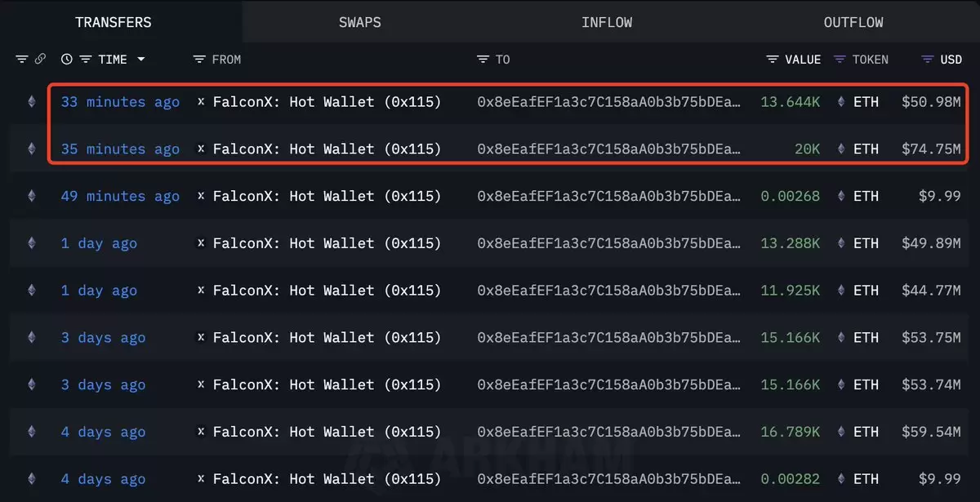Screen dimensions: 980x502
Task: Click the ETH token icon in the 16.789K row
Action: [840, 433]
